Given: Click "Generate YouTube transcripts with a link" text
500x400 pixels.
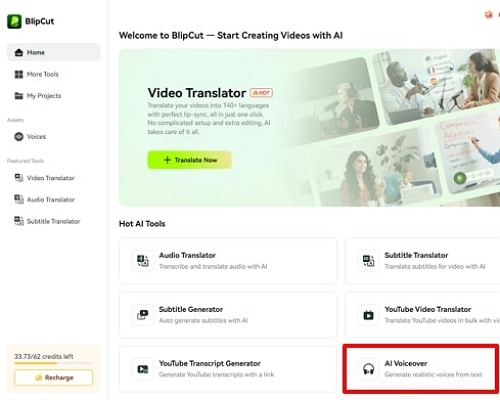Looking at the screenshot, I should [x=216, y=374].
